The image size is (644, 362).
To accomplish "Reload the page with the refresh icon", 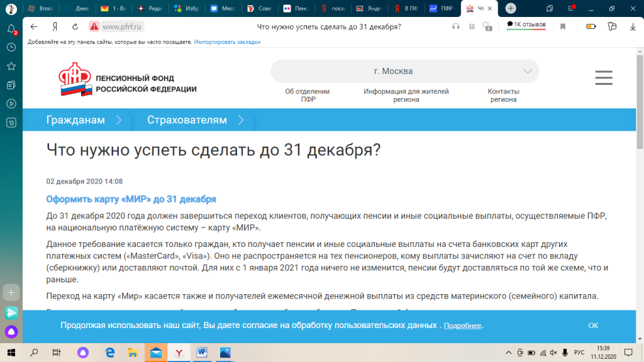I will click(75, 26).
